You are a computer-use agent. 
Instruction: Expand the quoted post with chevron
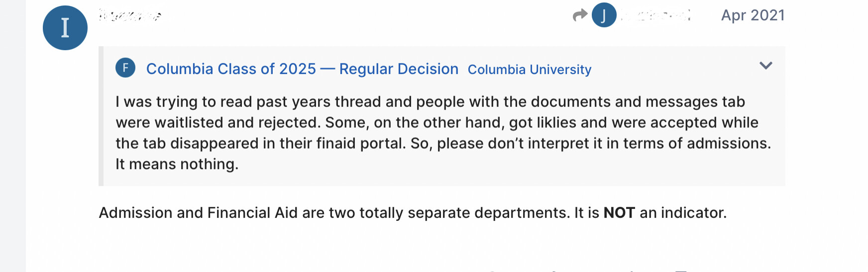pyautogui.click(x=765, y=66)
